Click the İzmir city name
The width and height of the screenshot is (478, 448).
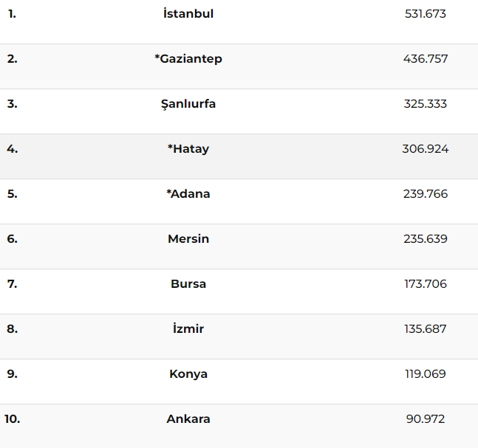coord(188,328)
